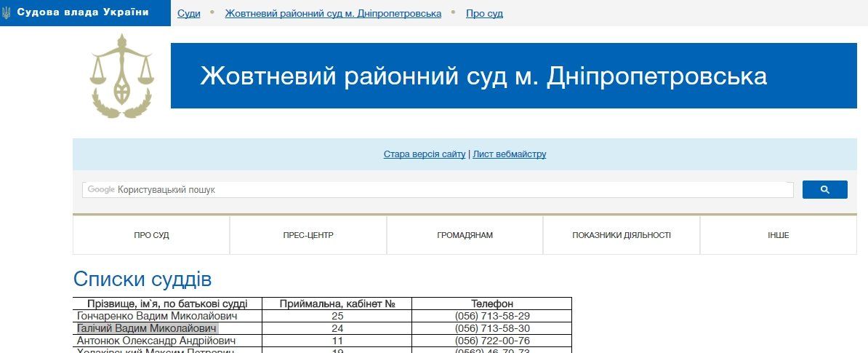The height and width of the screenshot is (353, 868).
Task: Click cabinet number 25 cell
Action: coord(337,316)
